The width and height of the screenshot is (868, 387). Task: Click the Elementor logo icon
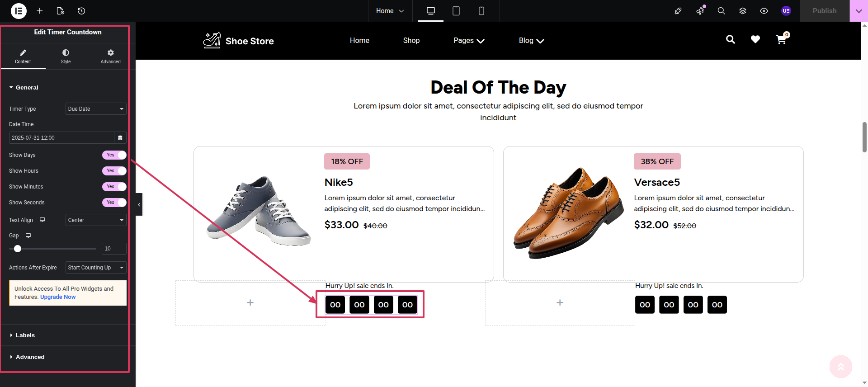click(19, 11)
